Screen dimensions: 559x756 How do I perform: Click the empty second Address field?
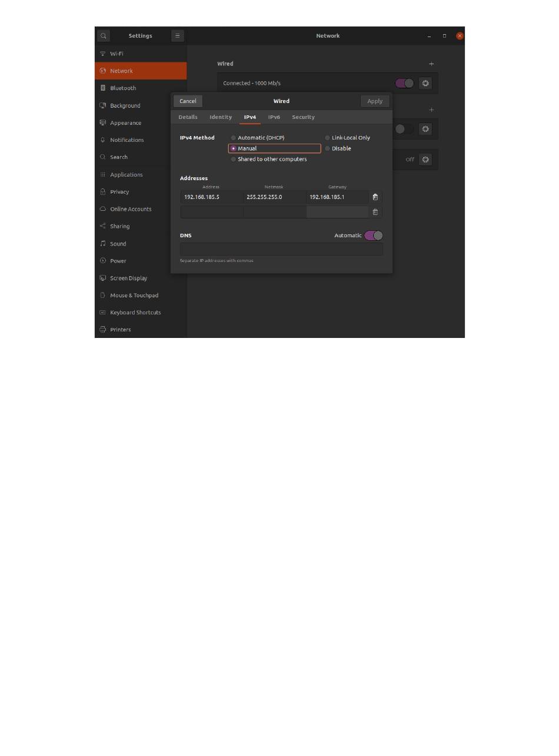click(x=212, y=212)
